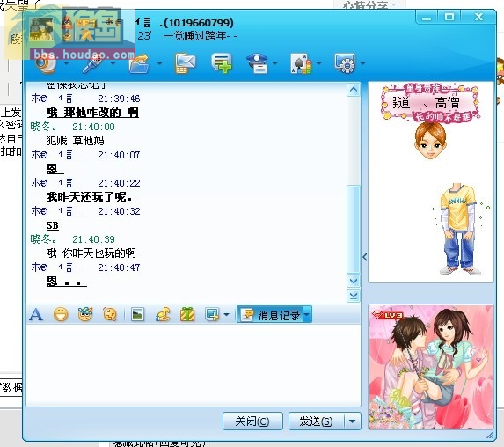The image size is (504, 447).
Task: Click the SB message text
Action: (53, 225)
